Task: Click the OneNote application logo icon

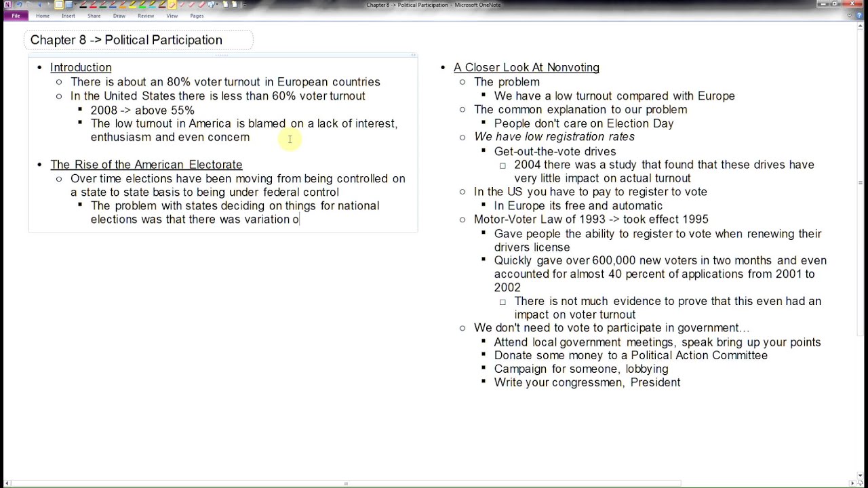Action: (7, 5)
